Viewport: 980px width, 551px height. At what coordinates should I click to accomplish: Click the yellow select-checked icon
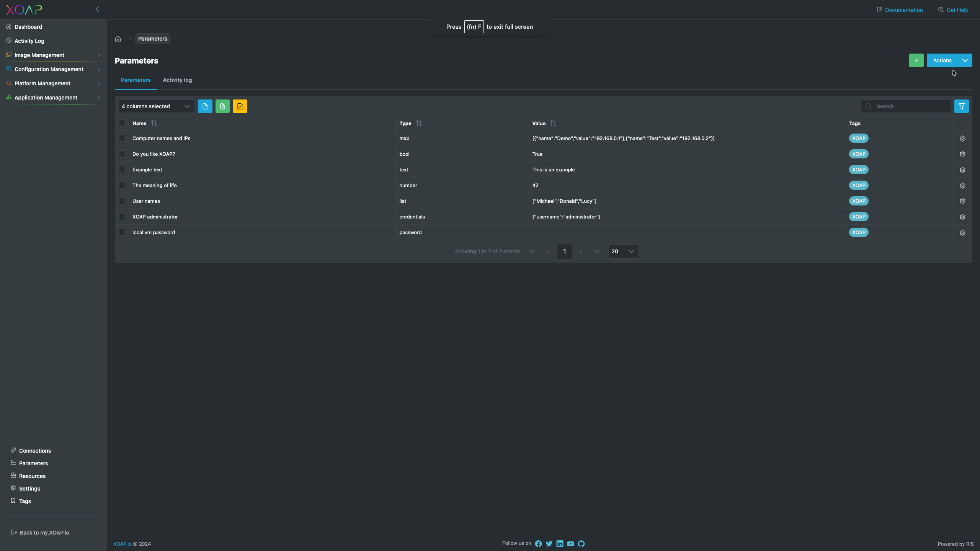[240, 106]
